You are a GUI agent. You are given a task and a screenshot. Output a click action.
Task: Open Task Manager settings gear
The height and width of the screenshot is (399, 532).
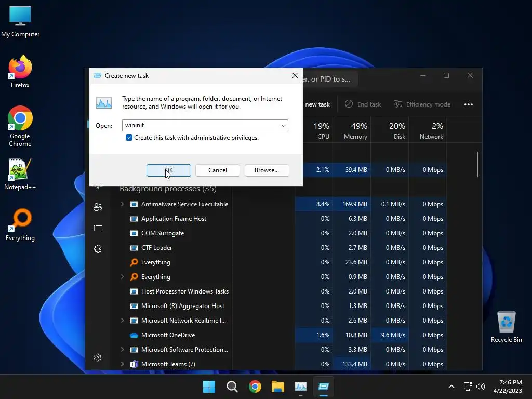tap(98, 357)
